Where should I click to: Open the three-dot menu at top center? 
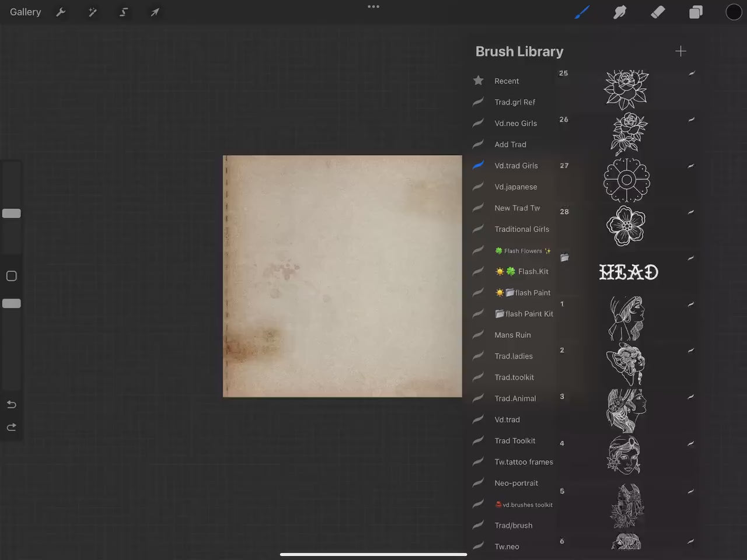point(373,6)
